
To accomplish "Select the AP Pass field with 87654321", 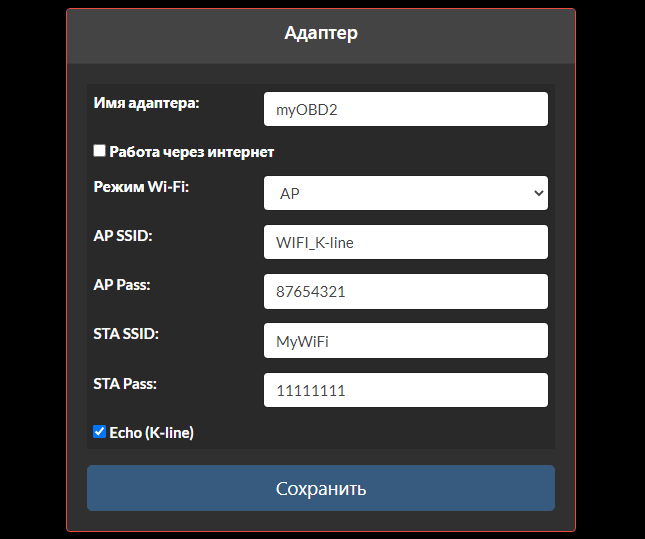I will click(x=405, y=292).
